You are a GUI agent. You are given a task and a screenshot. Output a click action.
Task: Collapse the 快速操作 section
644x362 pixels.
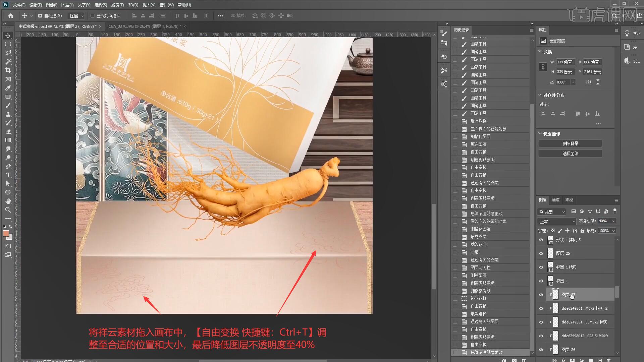pyautogui.click(x=540, y=133)
